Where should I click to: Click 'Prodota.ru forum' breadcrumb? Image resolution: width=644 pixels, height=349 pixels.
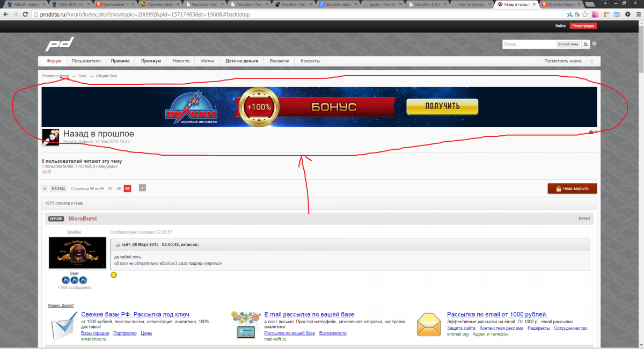55,76
